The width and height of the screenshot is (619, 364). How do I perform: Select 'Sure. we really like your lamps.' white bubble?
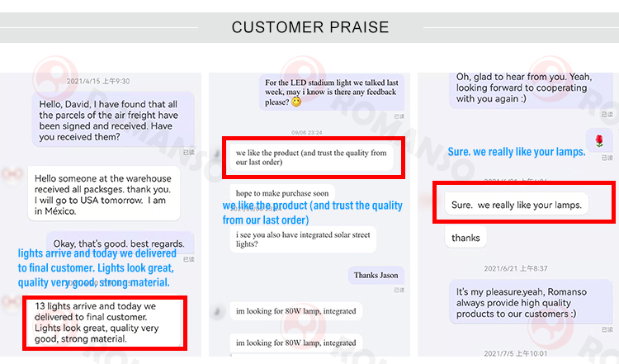pyautogui.click(x=517, y=205)
